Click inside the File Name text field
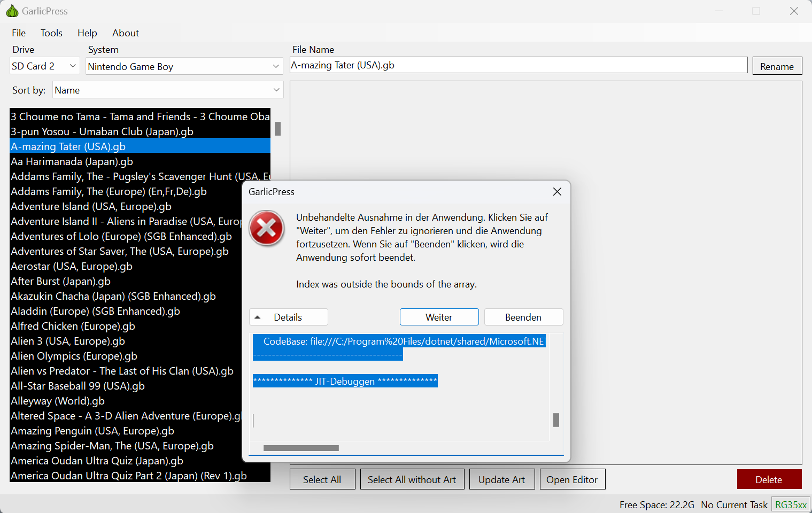Viewport: 812px width, 513px height. (x=519, y=65)
